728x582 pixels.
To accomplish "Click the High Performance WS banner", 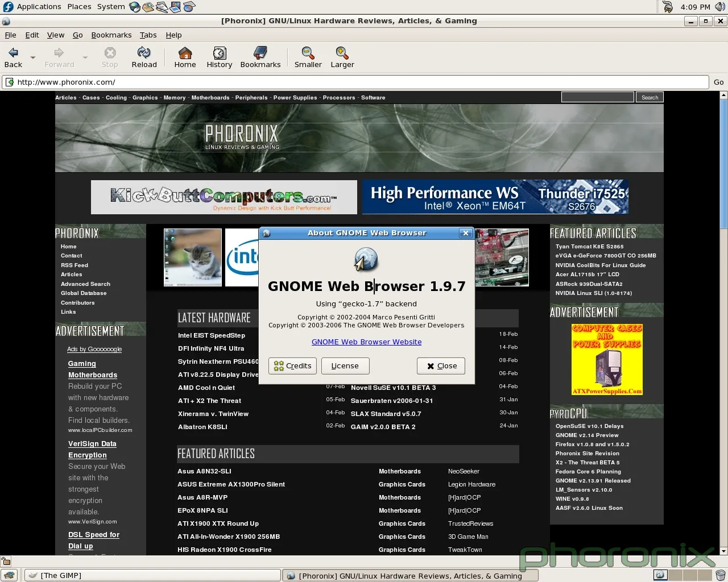I will [x=495, y=197].
